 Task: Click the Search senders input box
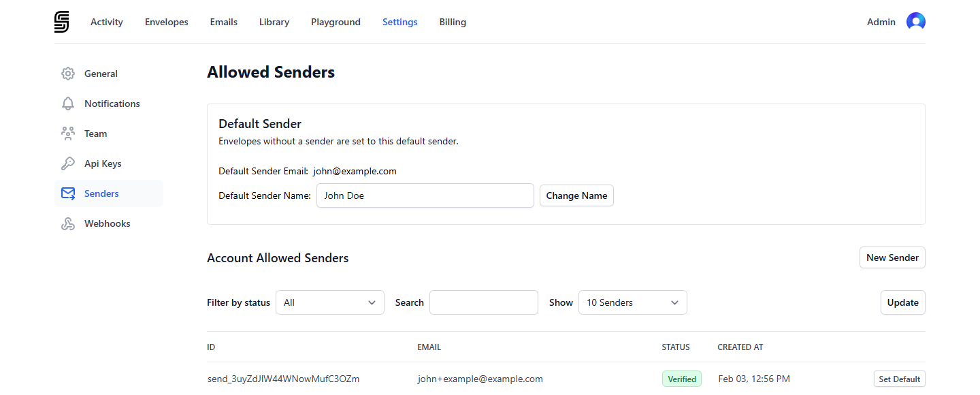point(484,302)
